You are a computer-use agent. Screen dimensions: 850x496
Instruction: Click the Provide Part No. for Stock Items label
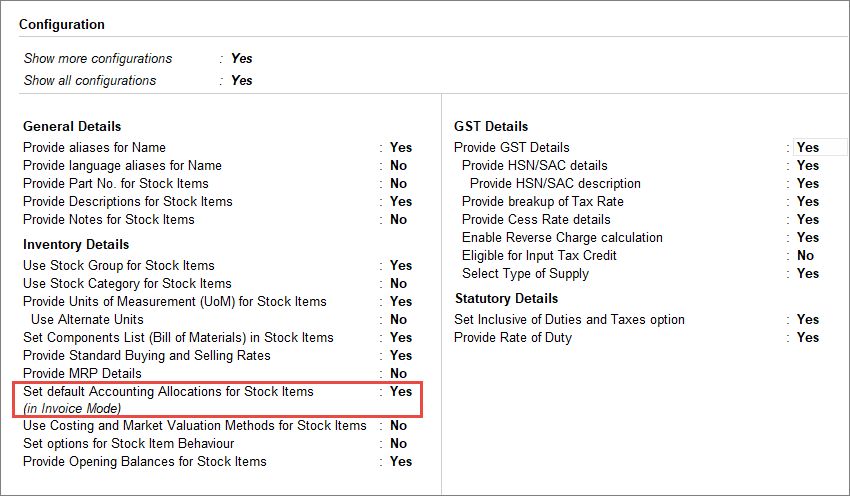115,183
